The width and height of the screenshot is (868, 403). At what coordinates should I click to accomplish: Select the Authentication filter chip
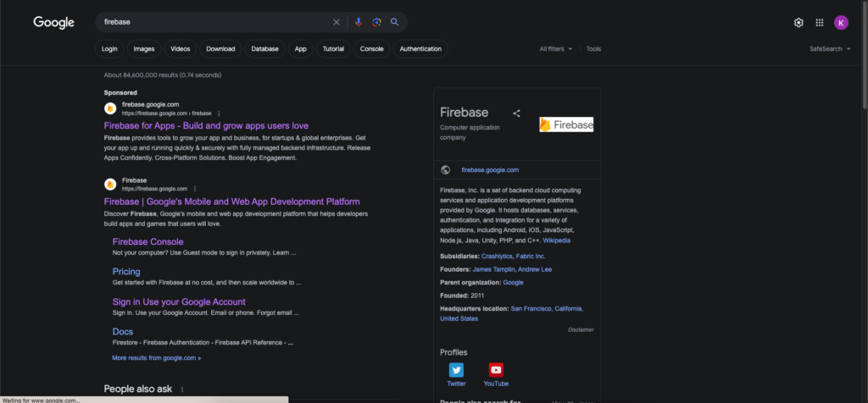click(420, 48)
